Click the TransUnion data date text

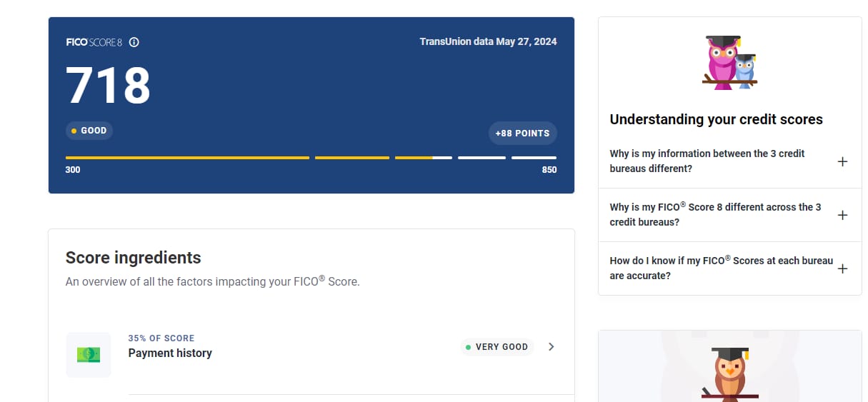pyautogui.click(x=488, y=41)
